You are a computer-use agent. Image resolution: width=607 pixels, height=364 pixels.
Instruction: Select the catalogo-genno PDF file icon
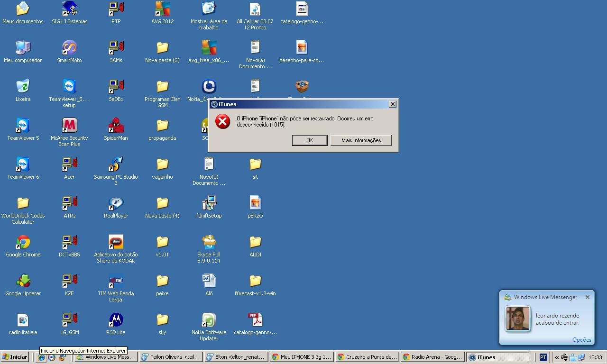point(255,319)
